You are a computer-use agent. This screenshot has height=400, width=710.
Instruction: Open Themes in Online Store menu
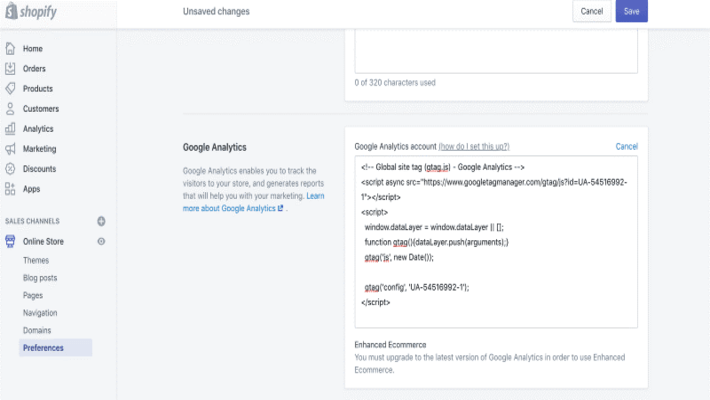tap(36, 260)
